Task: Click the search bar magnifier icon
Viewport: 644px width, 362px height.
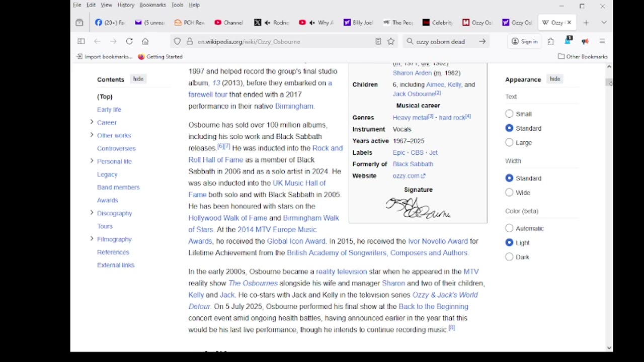Action: [410, 41]
